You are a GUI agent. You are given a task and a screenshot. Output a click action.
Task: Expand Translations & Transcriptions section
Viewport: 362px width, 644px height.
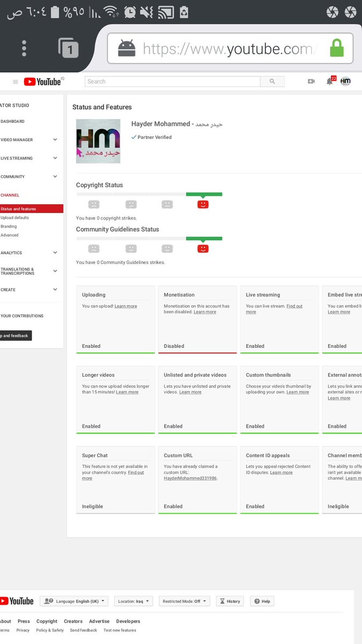click(x=29, y=272)
